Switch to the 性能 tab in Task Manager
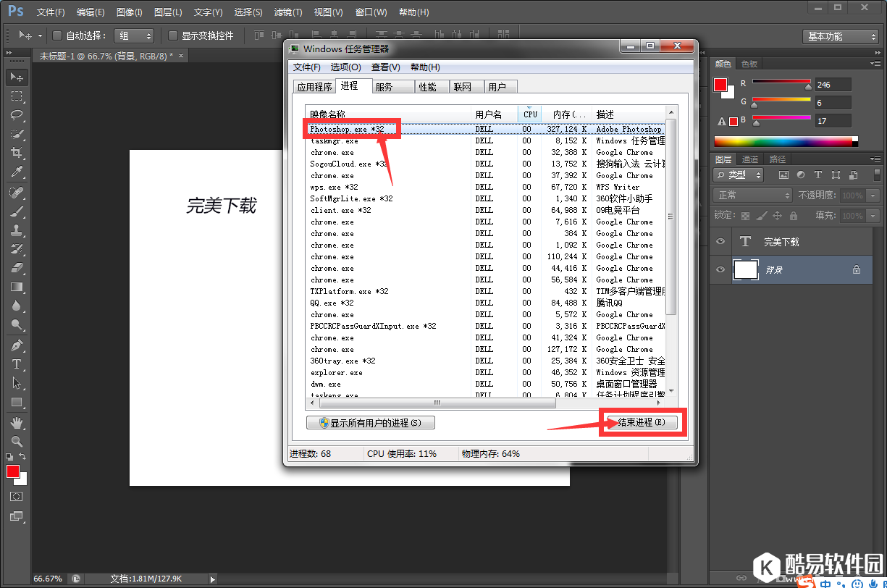This screenshot has height=588, width=887. point(428,87)
